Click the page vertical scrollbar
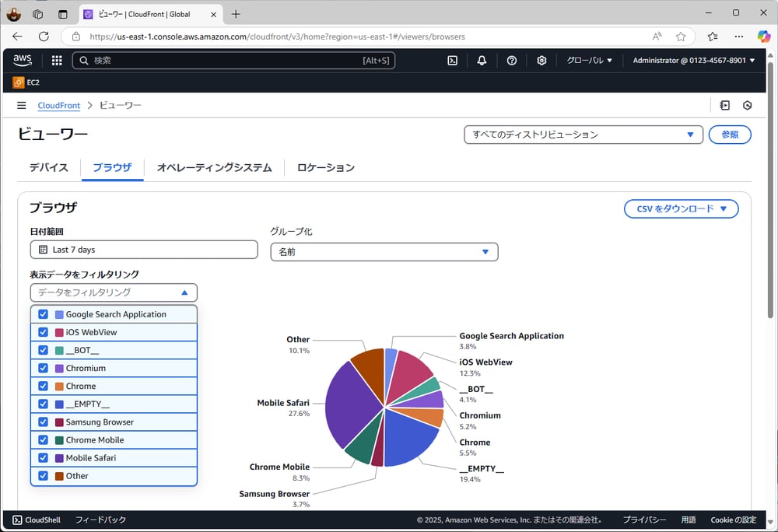Image resolution: width=778 pixels, height=532 pixels. pyautogui.click(x=770, y=191)
